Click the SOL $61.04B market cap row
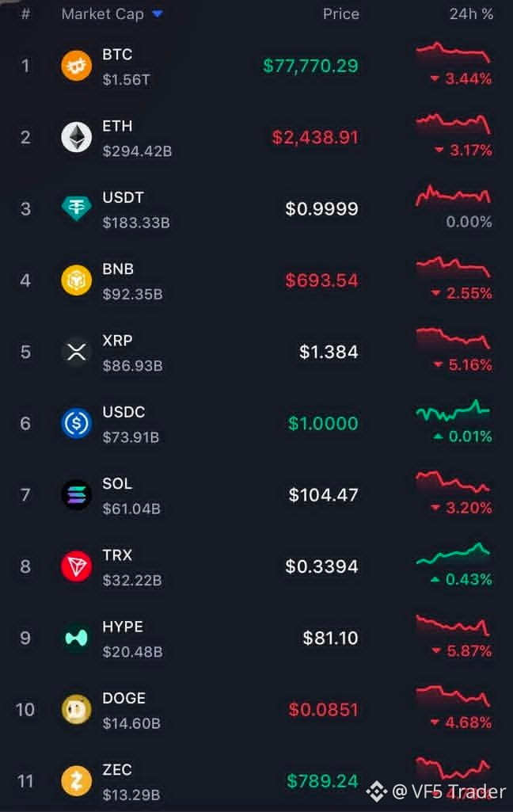513x812 pixels. [x=256, y=495]
